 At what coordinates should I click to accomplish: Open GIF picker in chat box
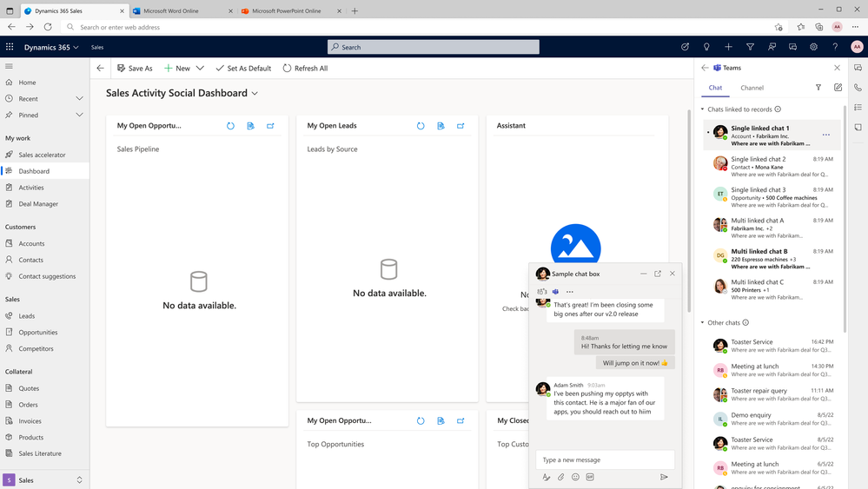[590, 477]
